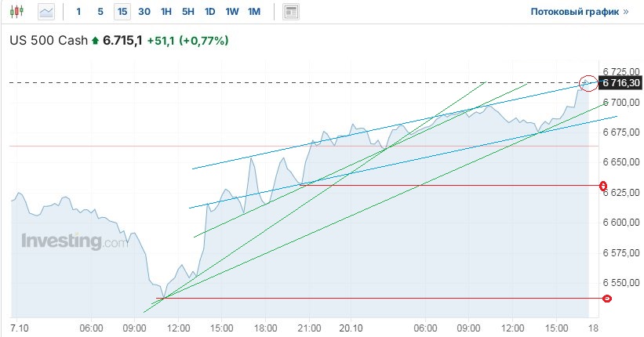Click the red marker ending the upper red line
Image resolution: width=644 pixels, height=337 pixels.
pos(603,186)
